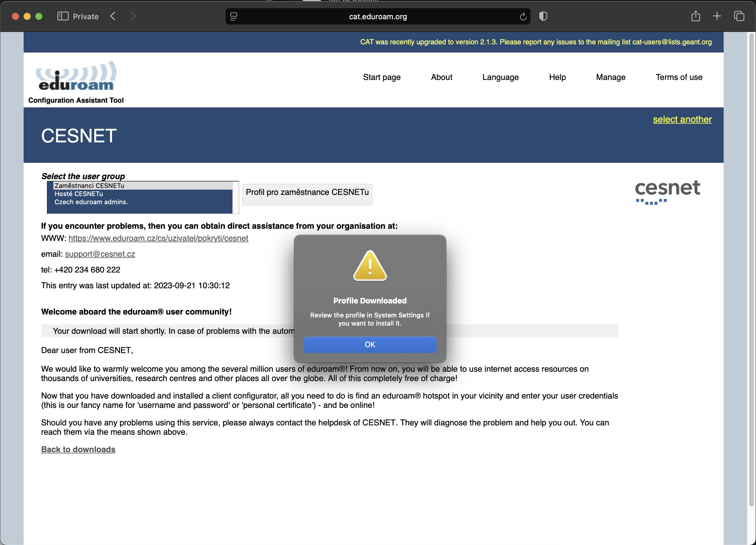756x545 pixels.
Task: Click the Safari sidebar toggle icon
Action: pyautogui.click(x=63, y=16)
